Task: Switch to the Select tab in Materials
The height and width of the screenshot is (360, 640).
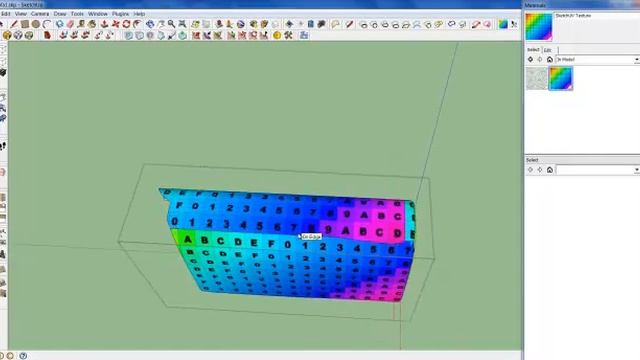Action: tap(533, 50)
